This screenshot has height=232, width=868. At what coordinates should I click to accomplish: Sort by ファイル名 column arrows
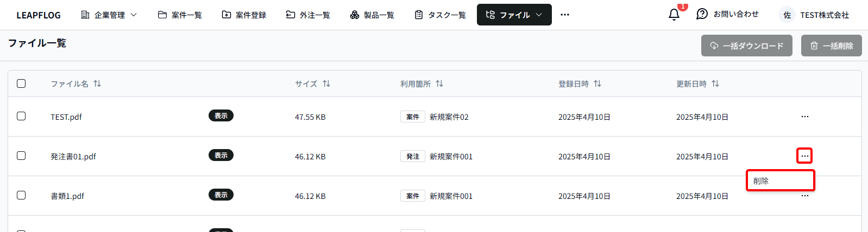coord(97,83)
